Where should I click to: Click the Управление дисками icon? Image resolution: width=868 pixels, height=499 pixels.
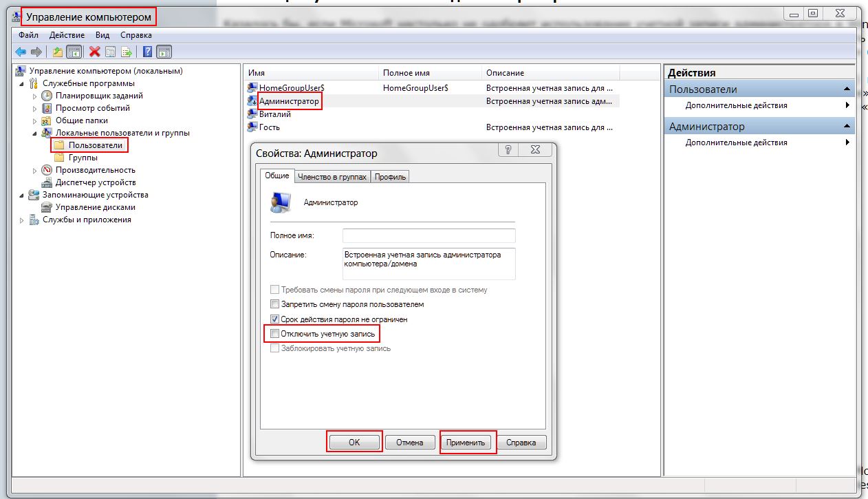click(x=47, y=207)
